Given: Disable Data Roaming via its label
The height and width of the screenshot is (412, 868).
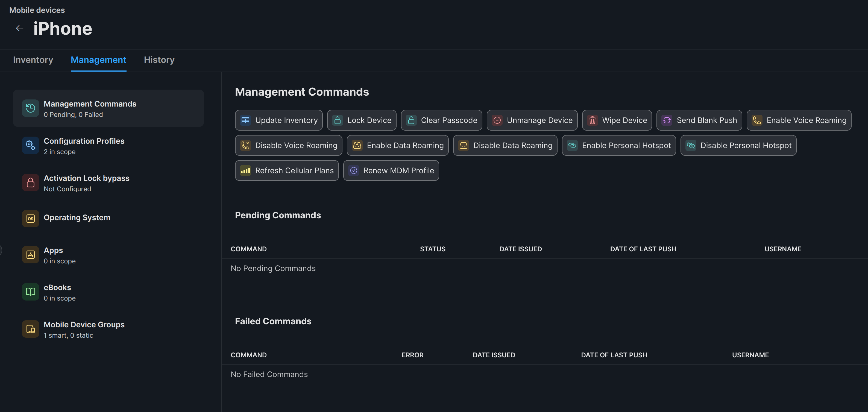Looking at the screenshot, I should click(513, 146).
